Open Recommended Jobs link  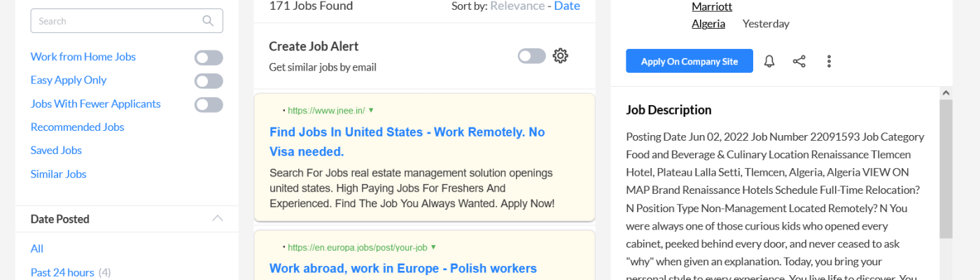tap(77, 127)
